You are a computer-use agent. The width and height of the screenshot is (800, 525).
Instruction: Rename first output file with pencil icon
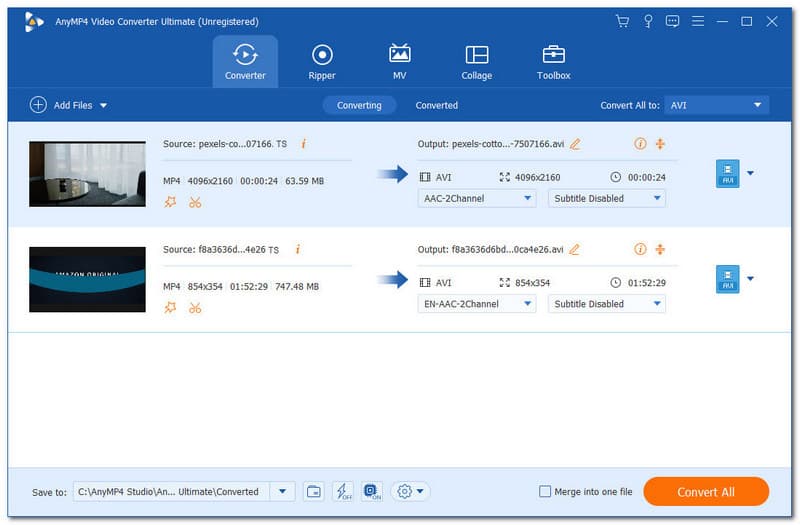pos(575,144)
